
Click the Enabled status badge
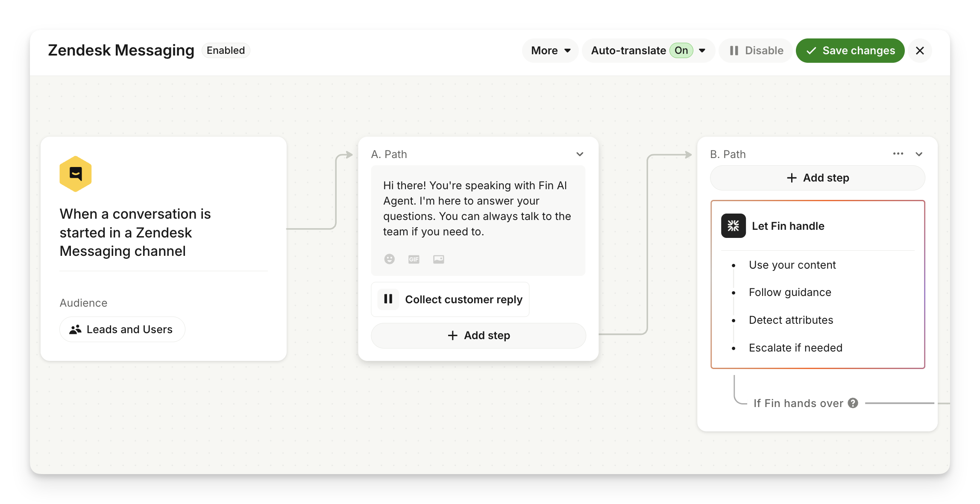click(x=226, y=50)
